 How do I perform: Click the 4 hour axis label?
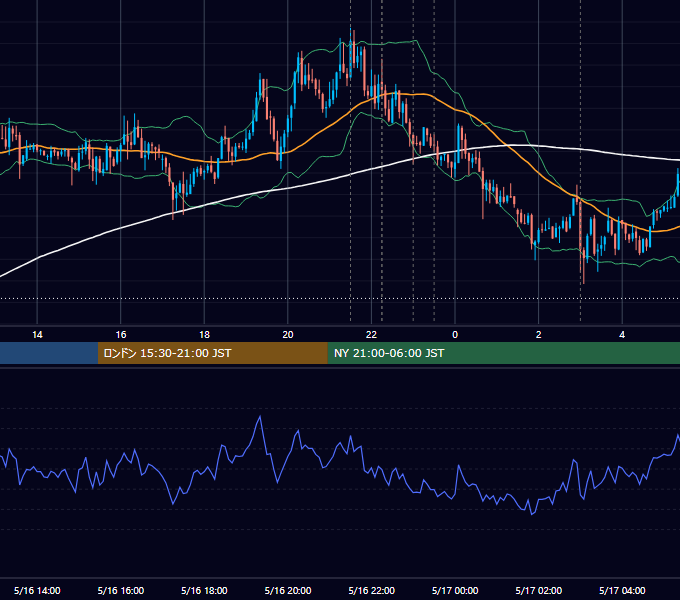pyautogui.click(x=622, y=335)
